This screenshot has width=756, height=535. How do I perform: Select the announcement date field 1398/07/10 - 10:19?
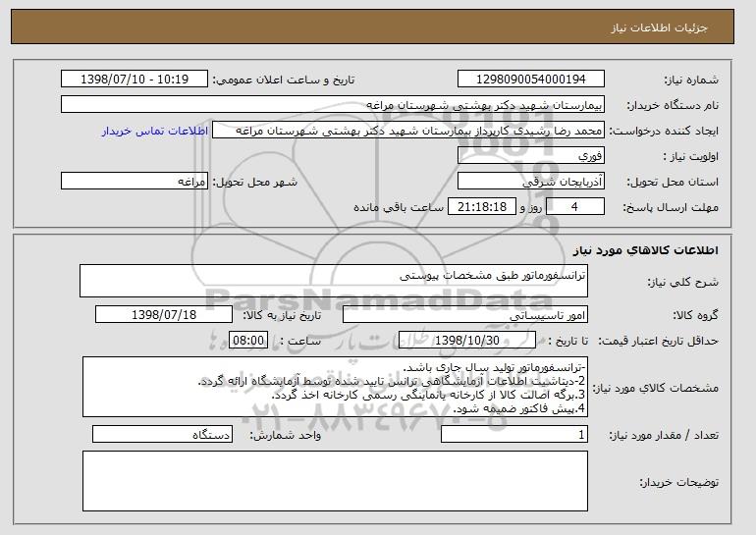coord(135,79)
